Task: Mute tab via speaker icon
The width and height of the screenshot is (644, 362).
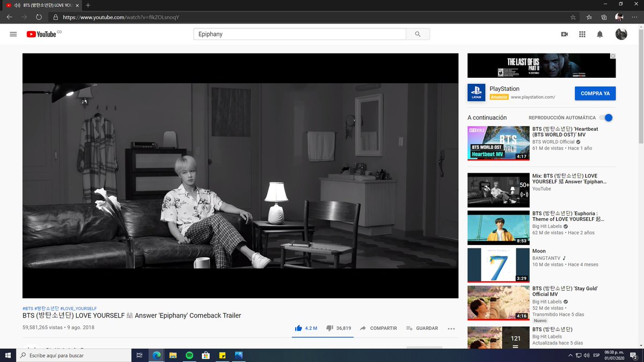Action: click(17, 5)
